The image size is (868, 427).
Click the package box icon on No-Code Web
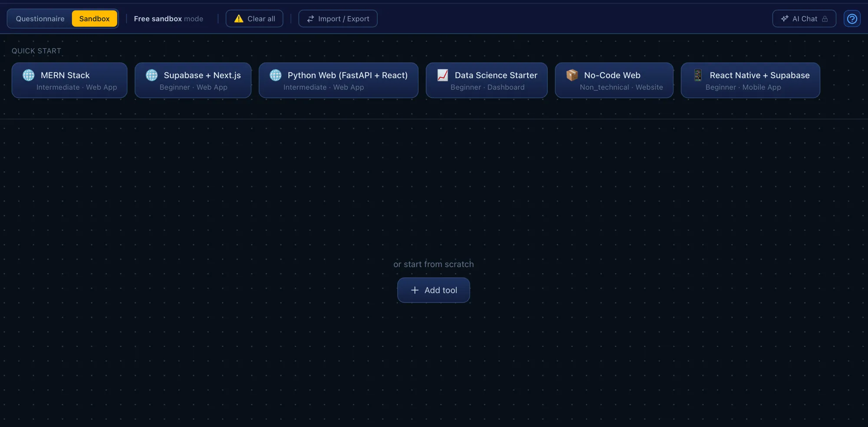point(572,75)
